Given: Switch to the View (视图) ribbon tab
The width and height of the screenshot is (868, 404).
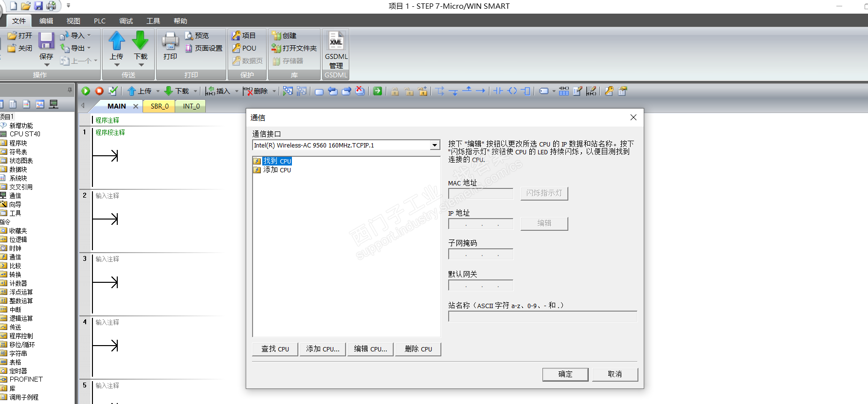Looking at the screenshot, I should 73,21.
